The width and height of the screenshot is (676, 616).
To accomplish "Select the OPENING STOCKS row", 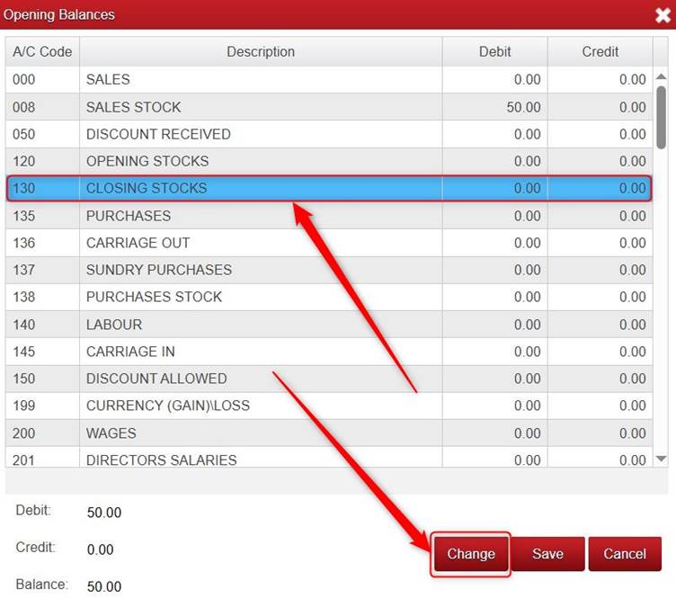I will point(329,161).
